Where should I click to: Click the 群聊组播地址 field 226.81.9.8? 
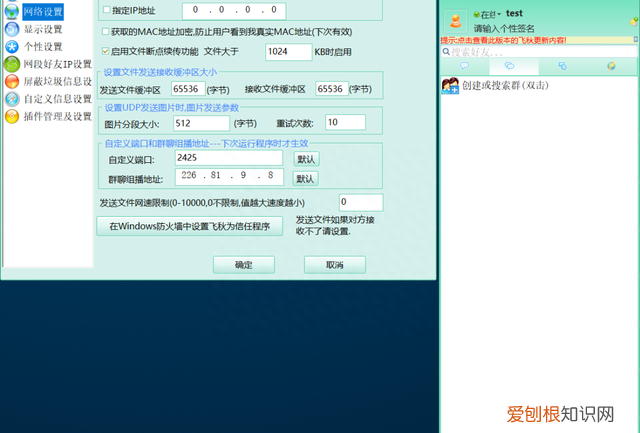coord(229,177)
